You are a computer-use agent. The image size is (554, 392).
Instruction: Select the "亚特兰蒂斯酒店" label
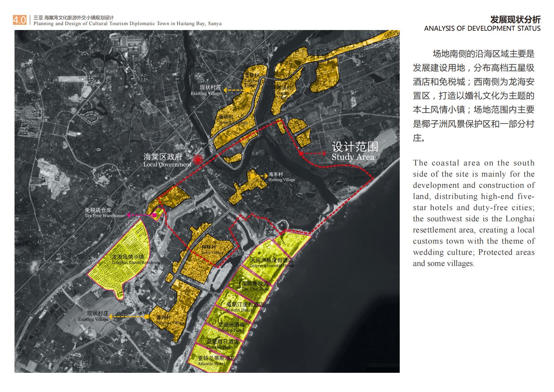216,358
